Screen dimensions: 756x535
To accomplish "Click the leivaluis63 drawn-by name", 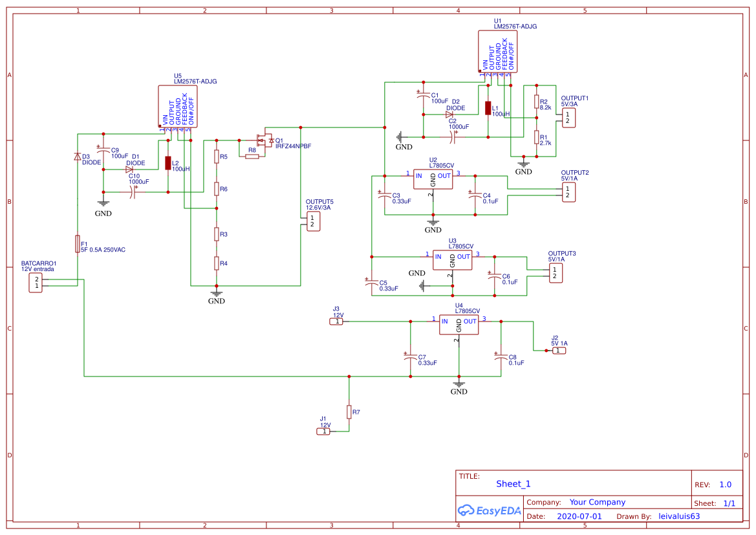I will 678,516.
